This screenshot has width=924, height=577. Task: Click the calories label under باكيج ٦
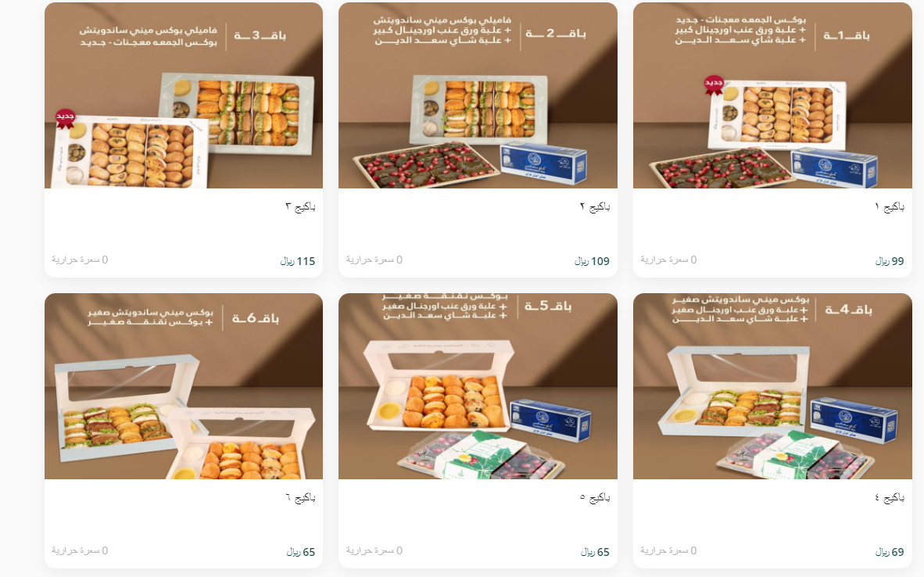[80, 550]
